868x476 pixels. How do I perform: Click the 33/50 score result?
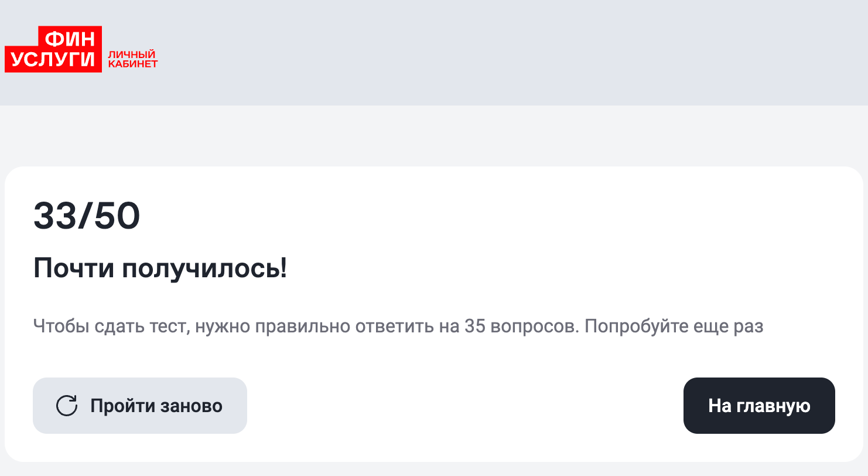click(x=87, y=216)
